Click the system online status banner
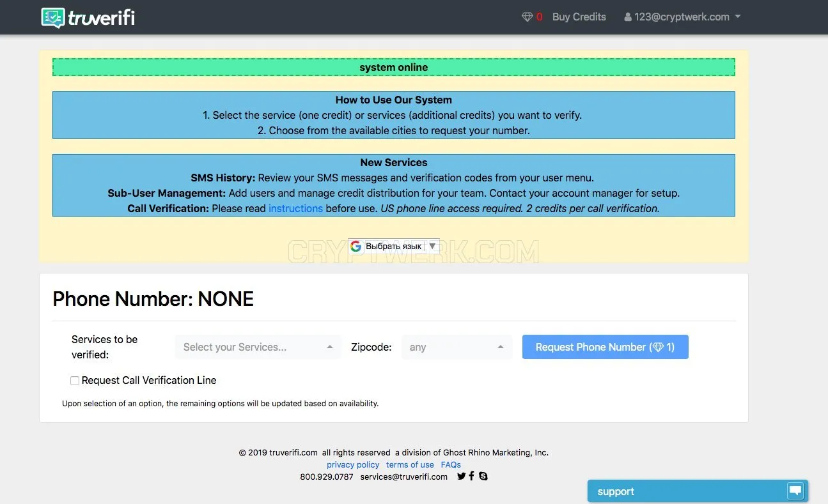828x504 pixels. tap(393, 67)
